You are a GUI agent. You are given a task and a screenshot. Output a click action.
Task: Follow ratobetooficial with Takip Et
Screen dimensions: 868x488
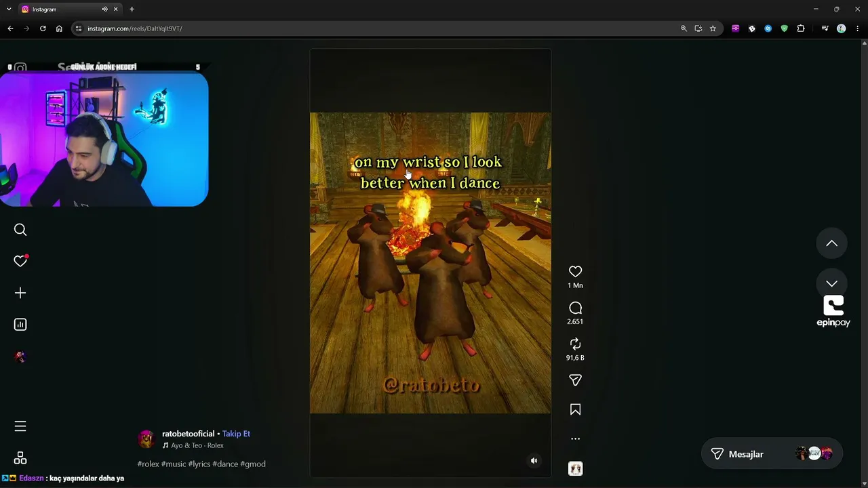click(236, 434)
